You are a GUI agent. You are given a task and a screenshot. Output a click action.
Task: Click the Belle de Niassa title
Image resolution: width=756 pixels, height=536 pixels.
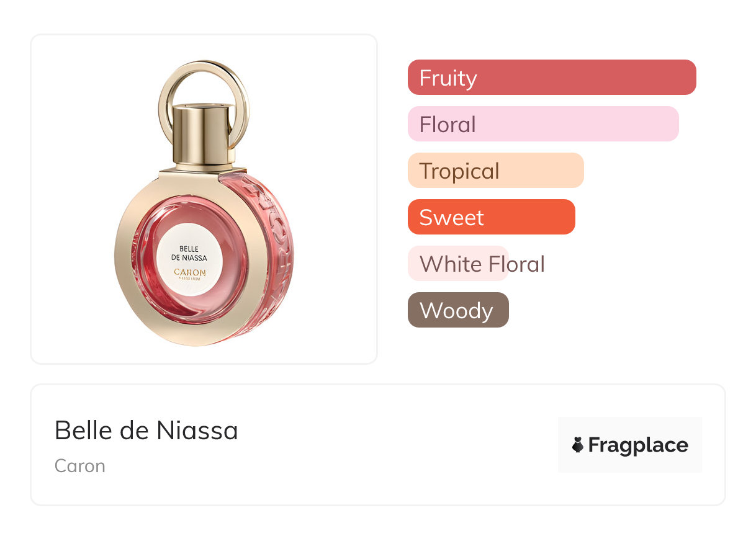146,430
